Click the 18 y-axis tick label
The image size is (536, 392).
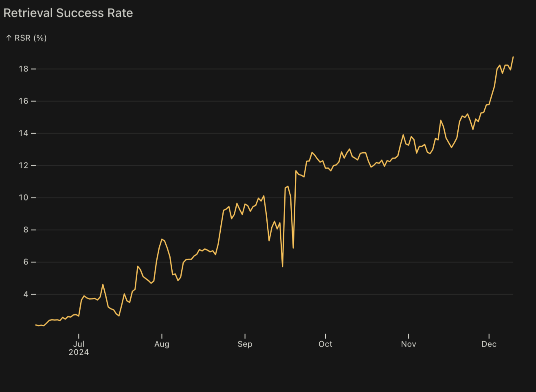(23, 69)
